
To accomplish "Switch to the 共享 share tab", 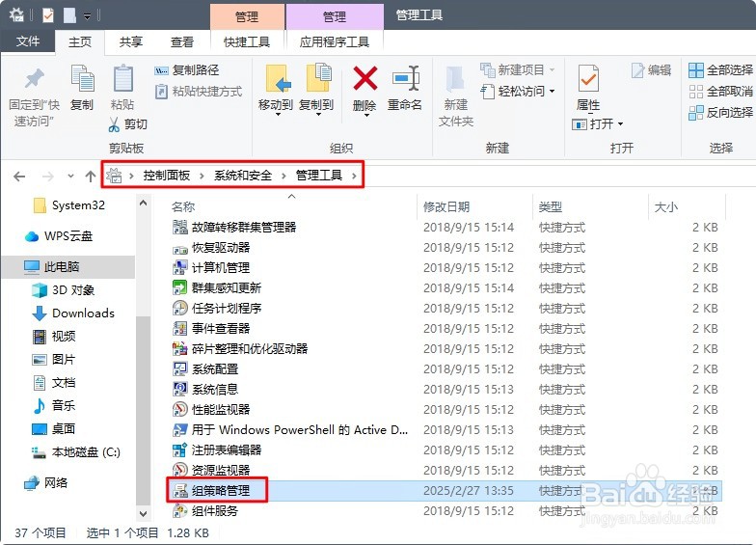I will [x=131, y=42].
